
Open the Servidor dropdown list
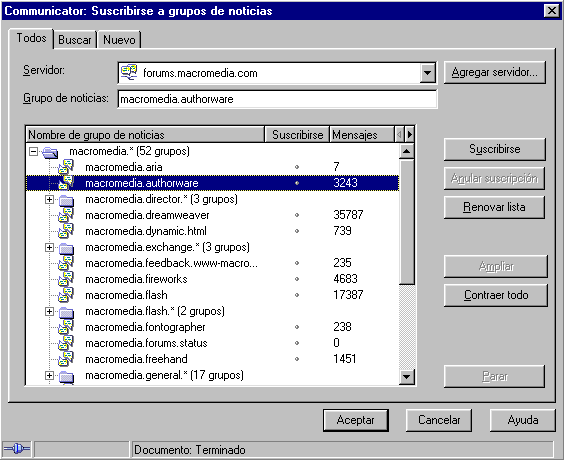(427, 73)
